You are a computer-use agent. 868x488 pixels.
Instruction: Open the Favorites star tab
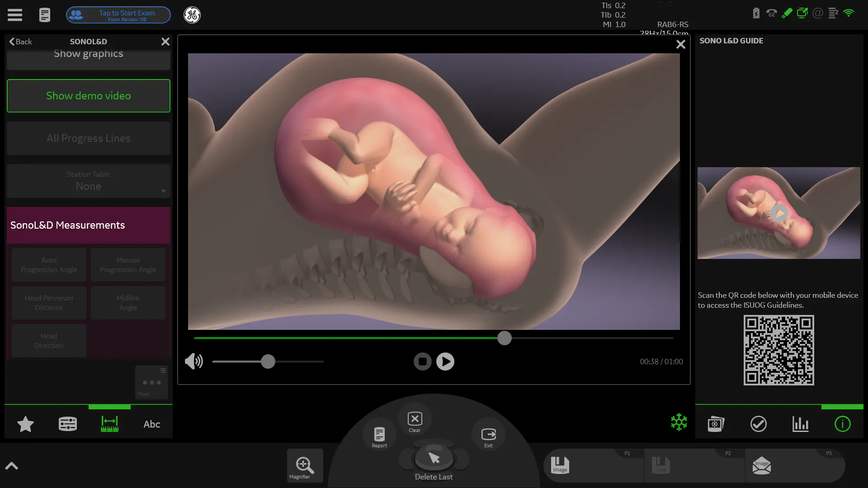(25, 424)
